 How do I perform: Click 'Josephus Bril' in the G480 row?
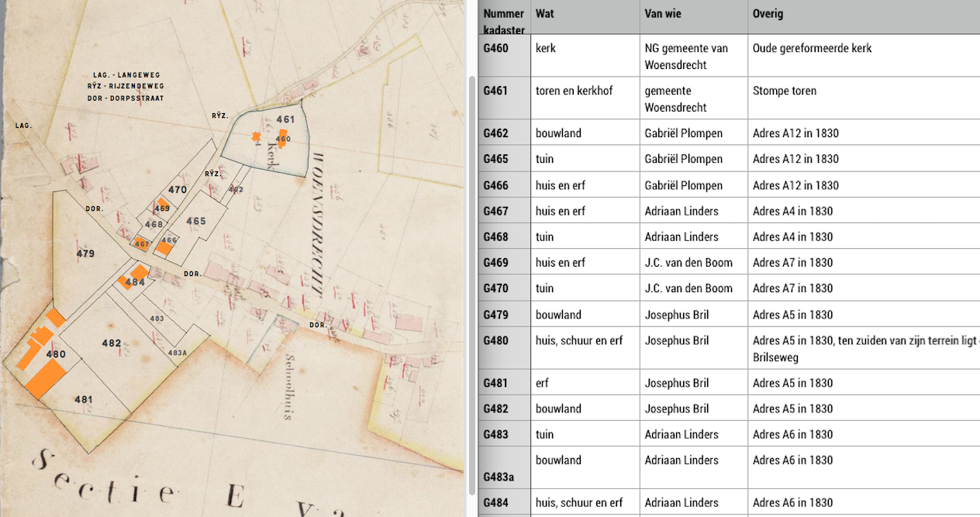[x=676, y=340]
